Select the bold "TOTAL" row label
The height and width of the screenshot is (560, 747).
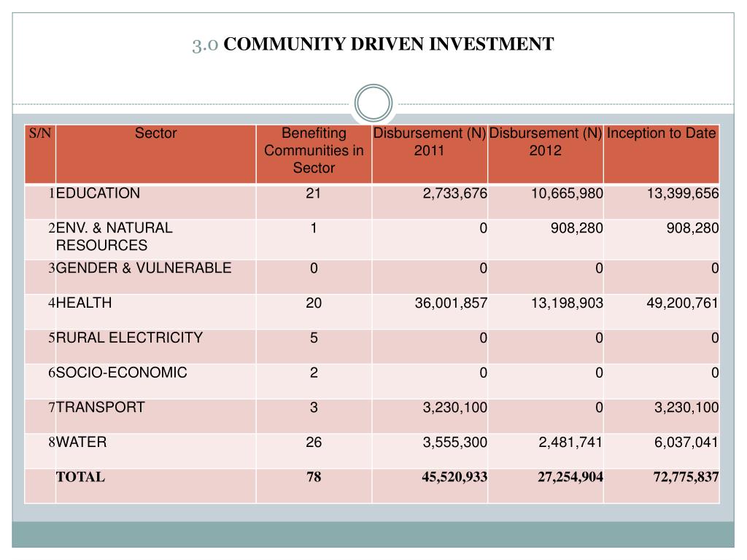(x=80, y=477)
